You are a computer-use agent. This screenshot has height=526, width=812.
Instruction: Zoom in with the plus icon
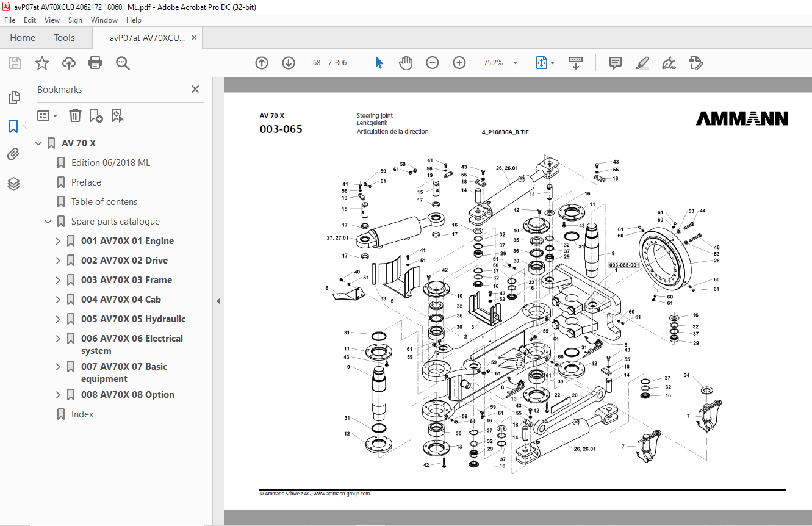click(459, 63)
